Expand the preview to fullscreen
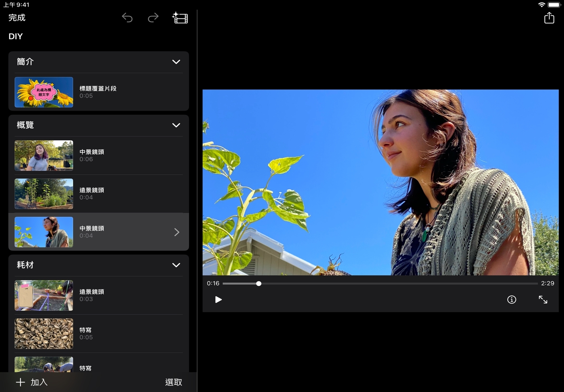 (x=543, y=299)
